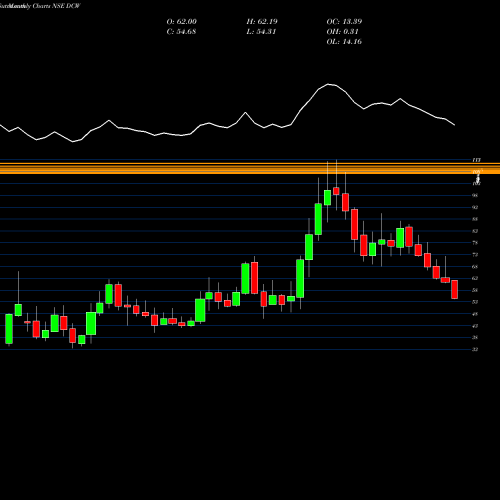Click the 'OL: 14.16' reading
The image size is (500, 500).
tap(344, 42)
